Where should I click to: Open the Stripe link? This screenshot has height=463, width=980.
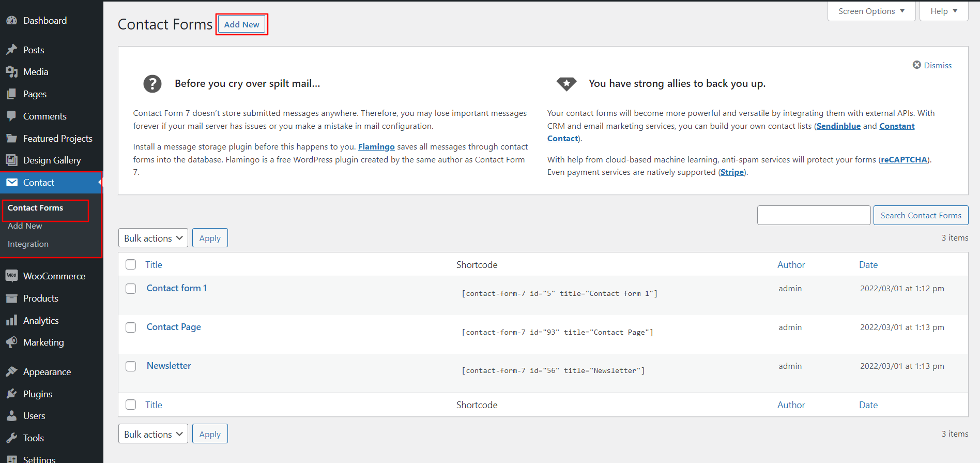pyautogui.click(x=732, y=172)
